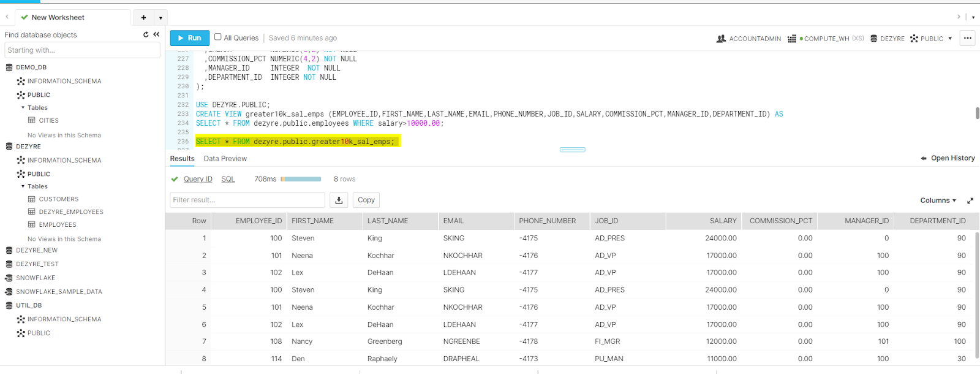Click the refresh database objects icon
The image size is (980, 374).
click(x=146, y=35)
